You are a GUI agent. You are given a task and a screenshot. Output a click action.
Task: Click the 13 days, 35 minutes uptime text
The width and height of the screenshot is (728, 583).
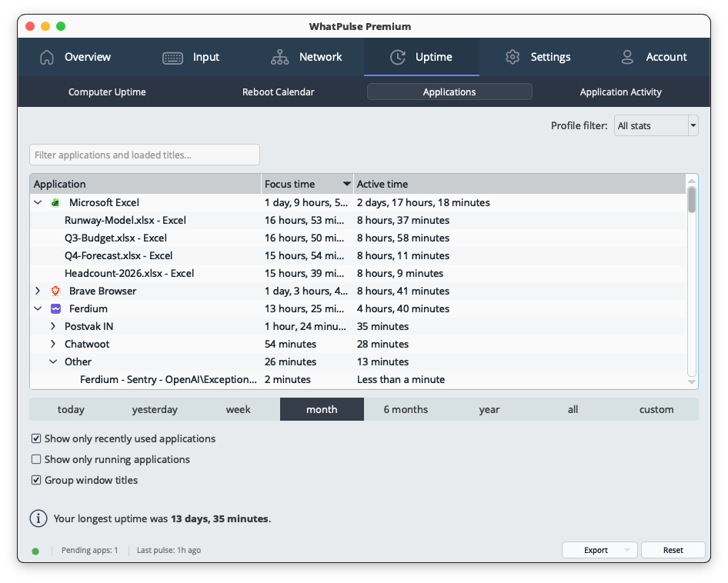click(x=219, y=518)
